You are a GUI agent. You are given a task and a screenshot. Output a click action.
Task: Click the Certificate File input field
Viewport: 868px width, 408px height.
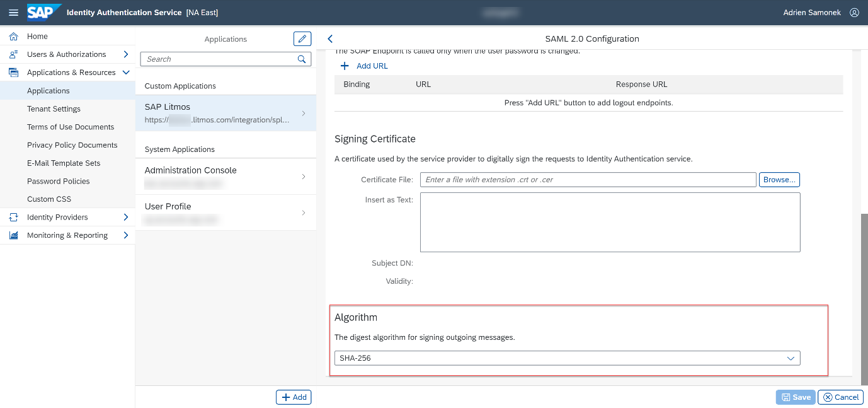pos(588,180)
